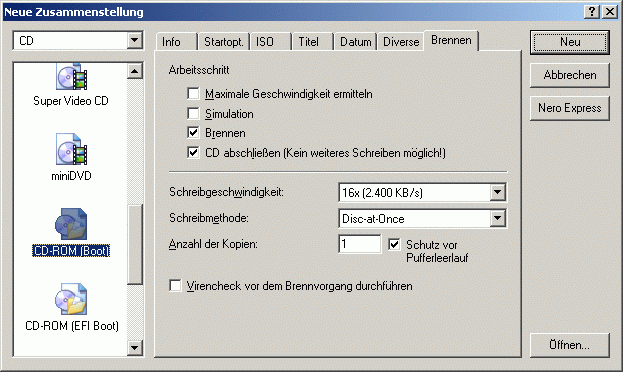This screenshot has width=623, height=372.
Task: Toggle CD abschließen checkbox
Action: (193, 153)
